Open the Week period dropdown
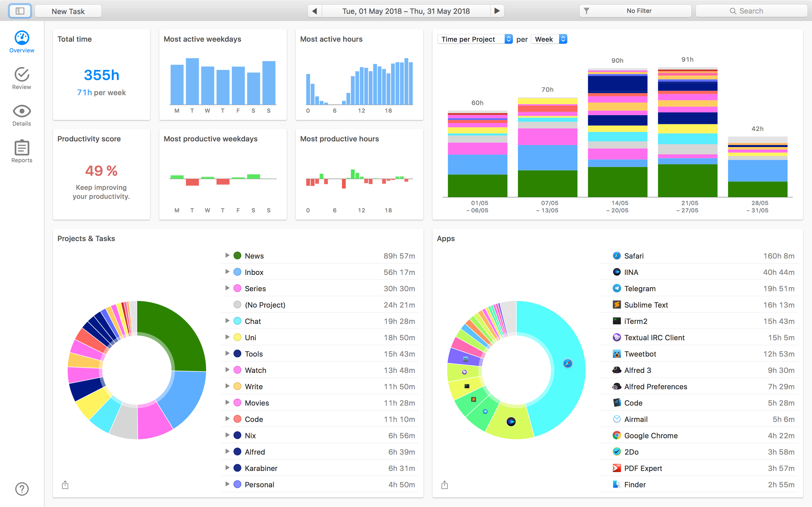812x507 pixels. coord(549,39)
